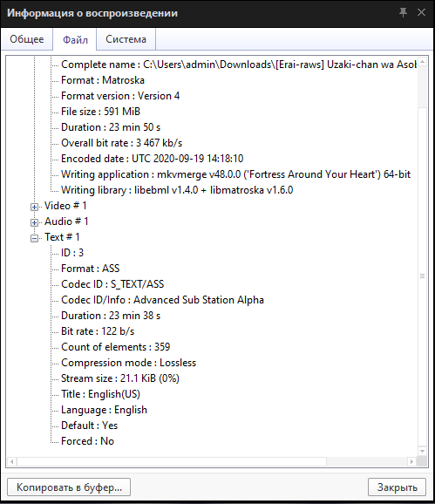Screen dimensions: 435x504
Task: Click the Закрыть button
Action: point(398,487)
